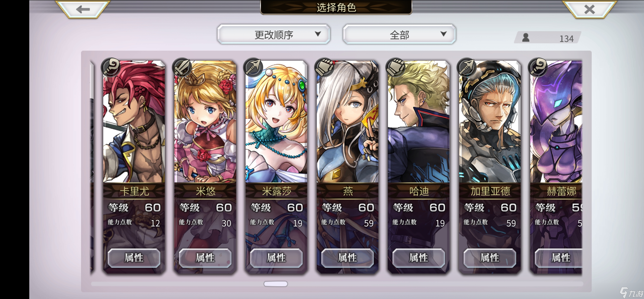
Task: Open 属性 for 卡里尤
Action: (134, 258)
